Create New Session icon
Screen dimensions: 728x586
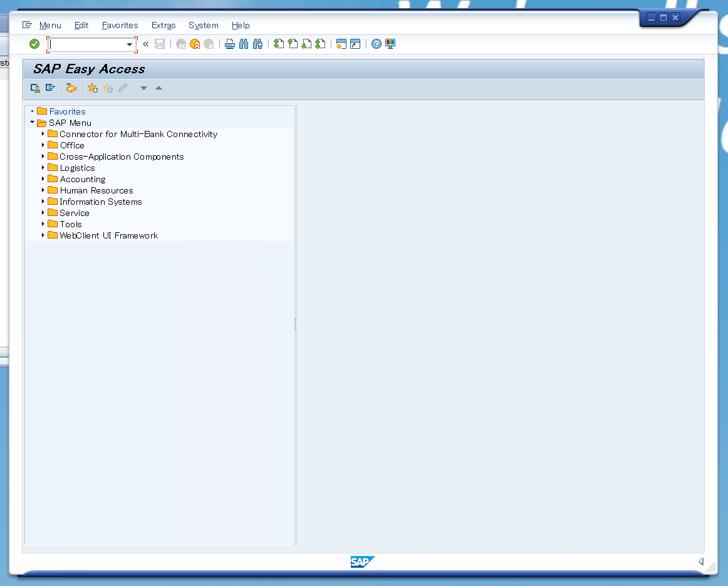click(341, 44)
